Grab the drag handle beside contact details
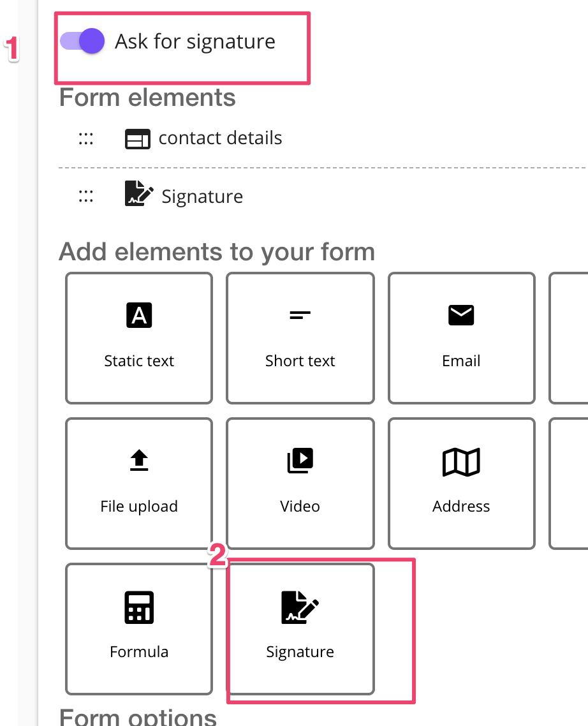Image resolution: width=588 pixels, height=726 pixels. 86,138
